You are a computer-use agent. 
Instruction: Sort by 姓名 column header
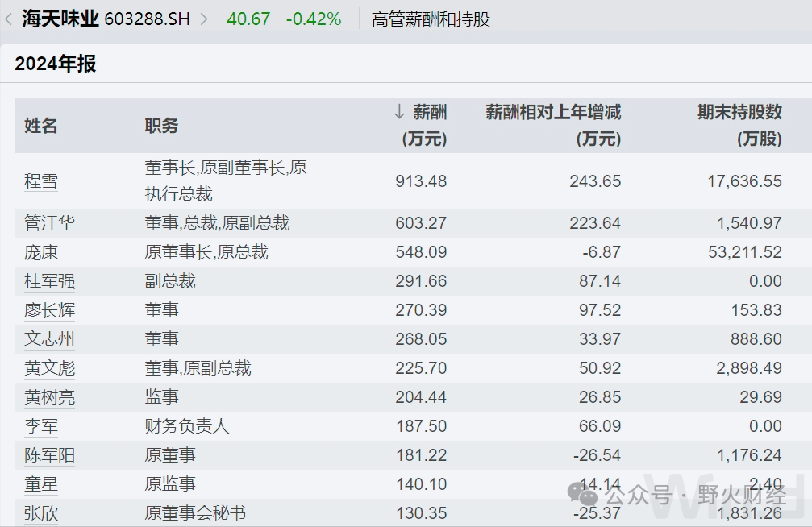point(40,125)
